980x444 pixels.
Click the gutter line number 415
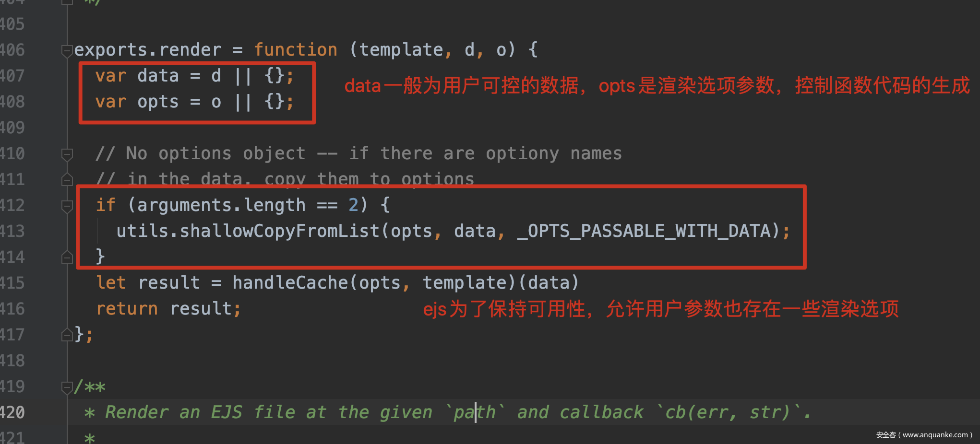point(12,283)
